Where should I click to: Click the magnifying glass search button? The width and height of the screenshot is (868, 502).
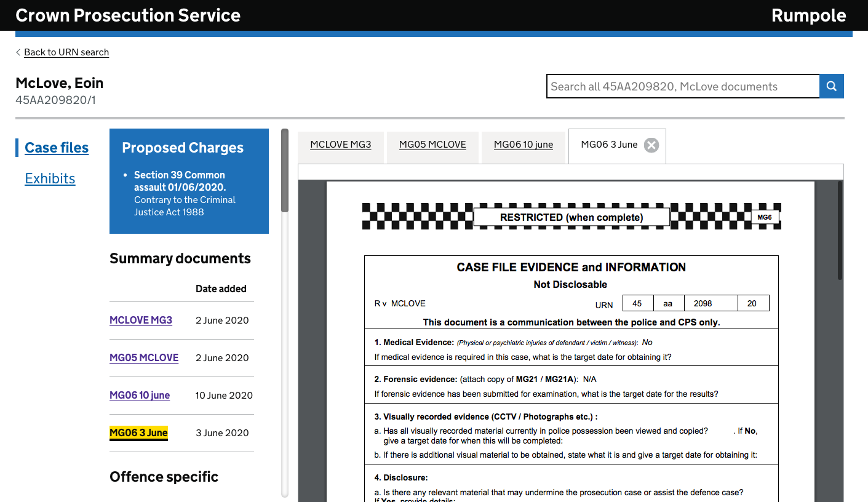click(831, 86)
